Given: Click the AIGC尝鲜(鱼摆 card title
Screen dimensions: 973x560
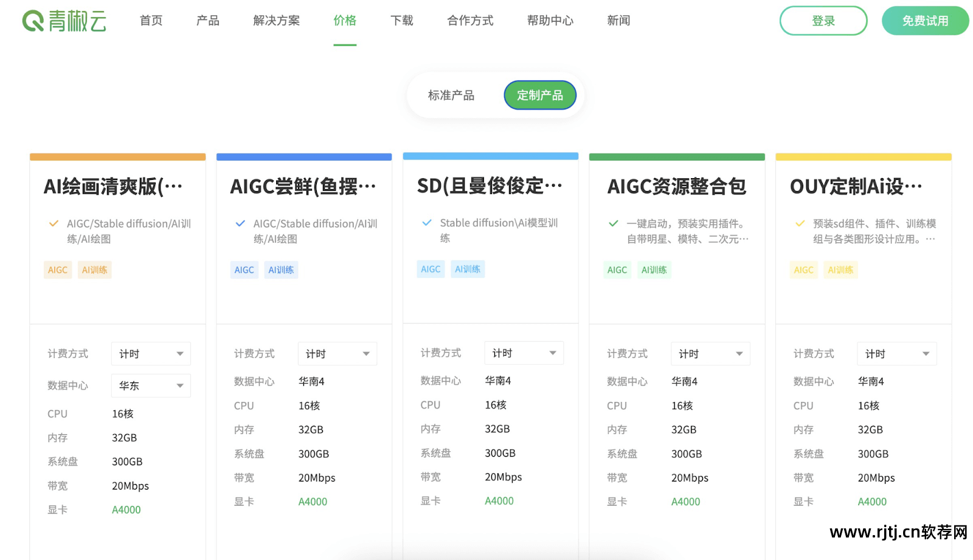Looking at the screenshot, I should click(303, 187).
